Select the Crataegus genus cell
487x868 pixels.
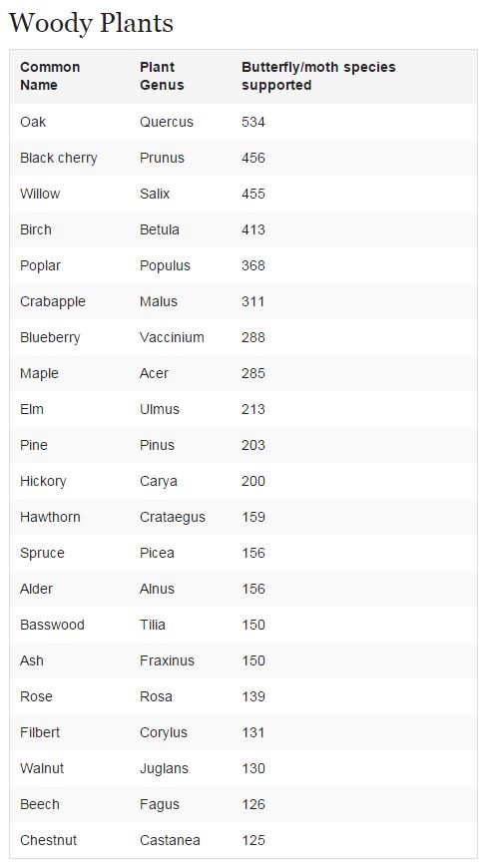point(172,517)
